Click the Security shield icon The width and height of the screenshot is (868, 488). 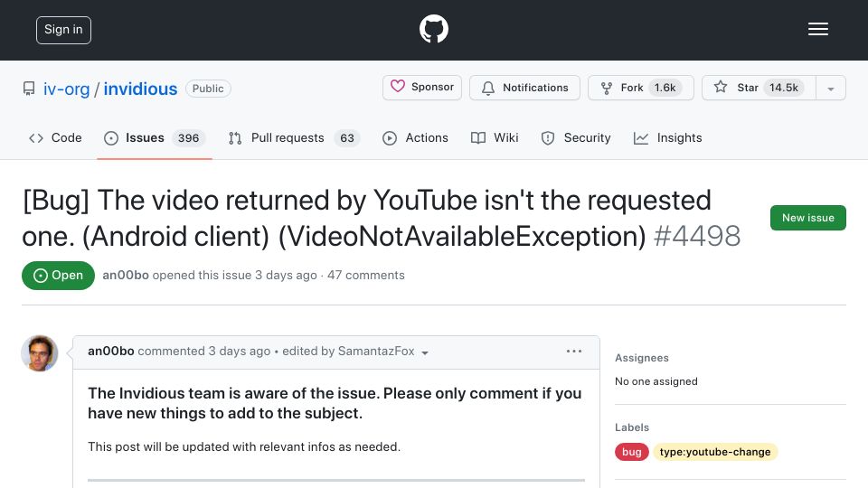(548, 138)
